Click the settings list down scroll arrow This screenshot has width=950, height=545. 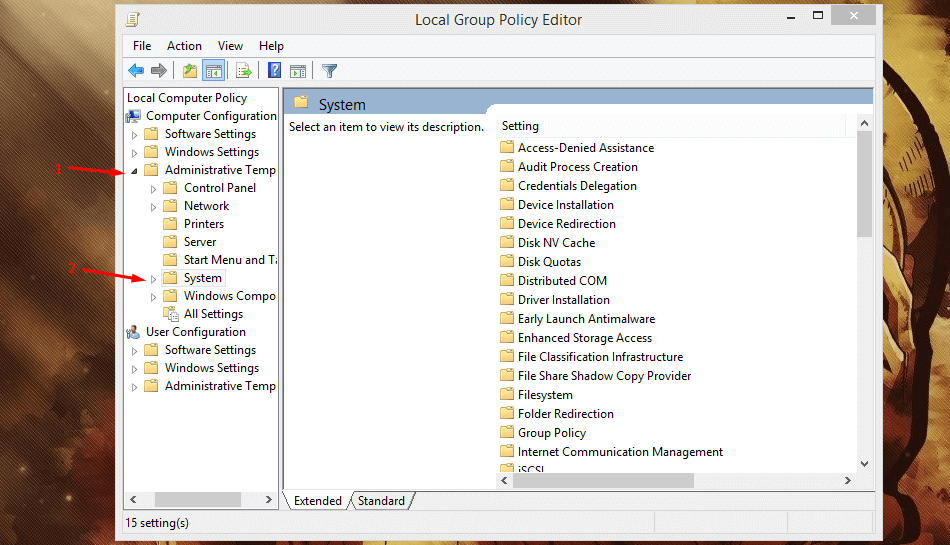click(x=865, y=464)
